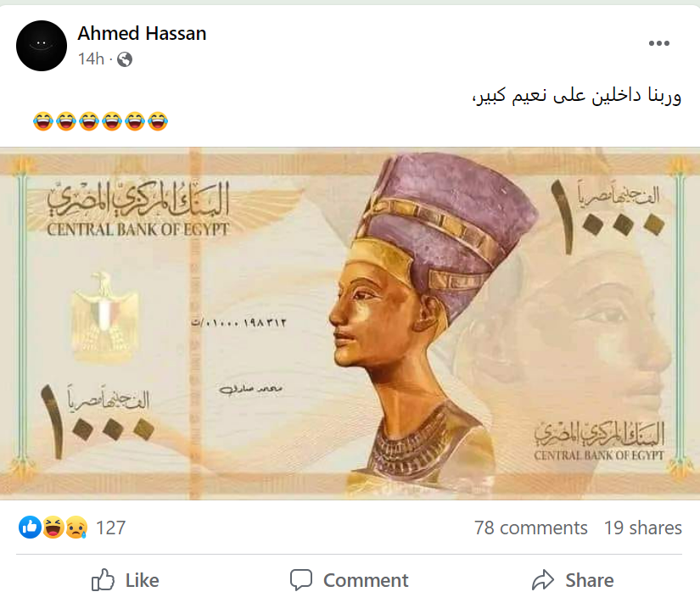This screenshot has height=603, width=700.
Task: Show the 78 comments
Action: (x=531, y=528)
